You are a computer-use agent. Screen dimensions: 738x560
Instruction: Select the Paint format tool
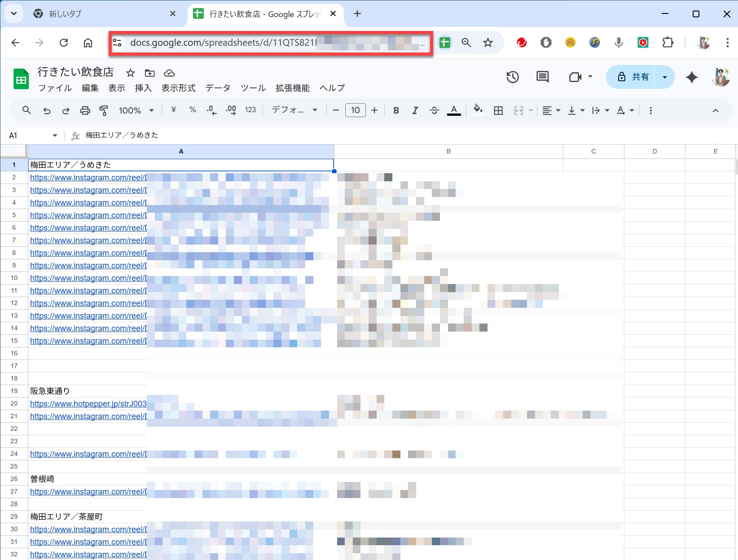tap(104, 110)
